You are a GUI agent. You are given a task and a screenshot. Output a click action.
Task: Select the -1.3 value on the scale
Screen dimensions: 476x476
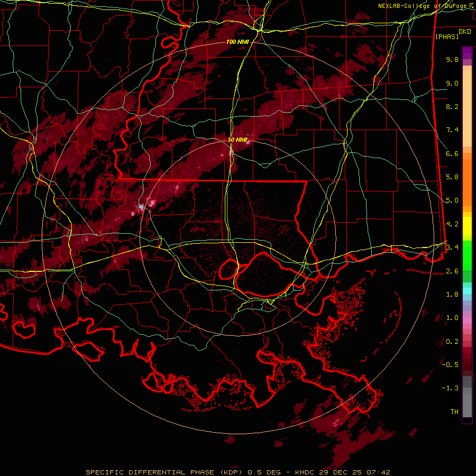450,388
